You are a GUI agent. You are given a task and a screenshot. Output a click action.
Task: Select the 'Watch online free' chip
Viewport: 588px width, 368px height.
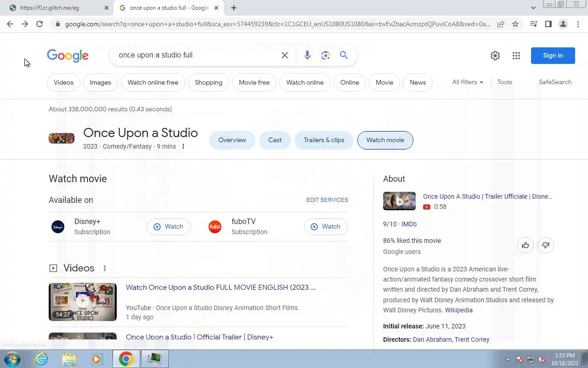(x=153, y=82)
